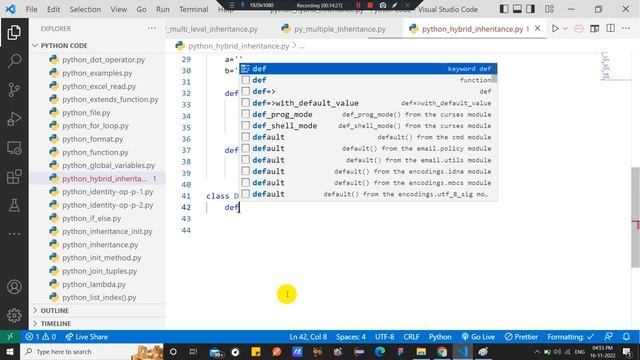
Task: Open the Manage gear icon
Action: coord(14,315)
